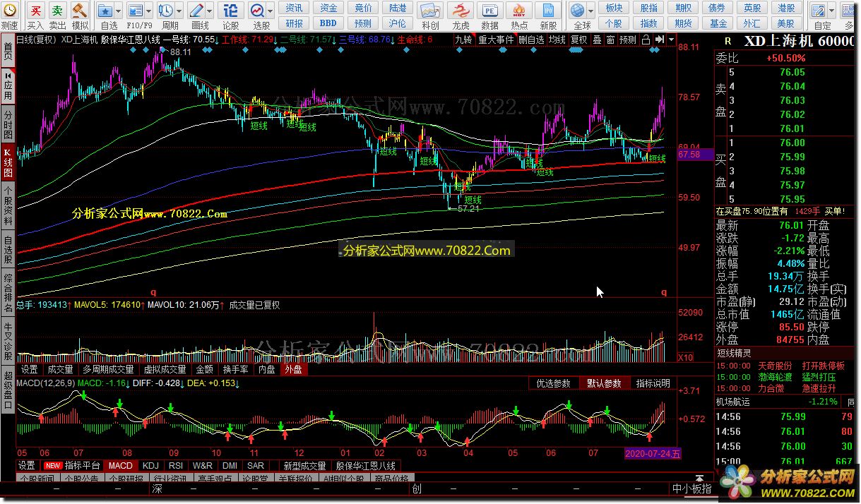The height and width of the screenshot is (504, 861).
Task: Select the RSI indicator tab
Action: point(176,466)
